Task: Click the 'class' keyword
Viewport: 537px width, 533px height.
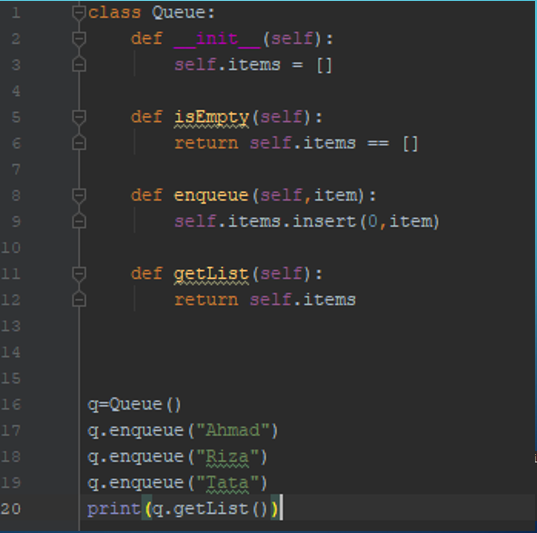Action: click(114, 13)
